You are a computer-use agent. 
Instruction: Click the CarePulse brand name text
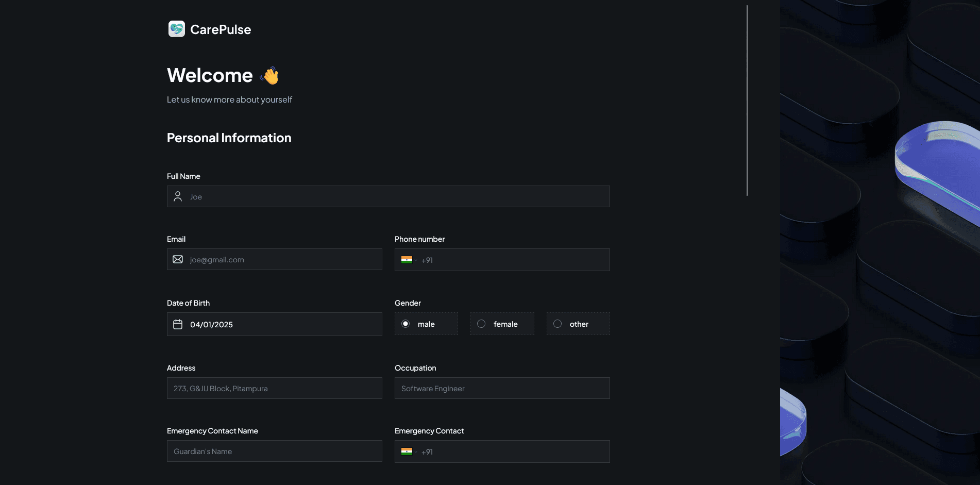coord(221,29)
